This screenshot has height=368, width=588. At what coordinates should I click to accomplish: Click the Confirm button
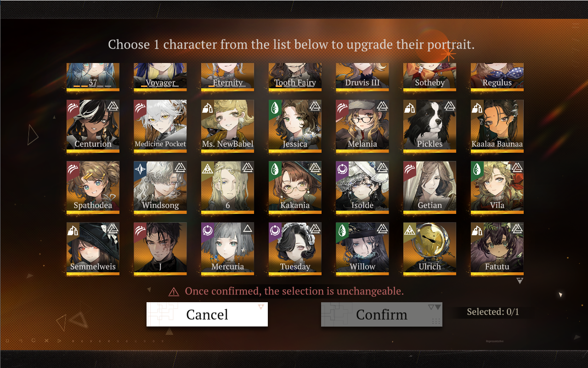pyautogui.click(x=382, y=315)
